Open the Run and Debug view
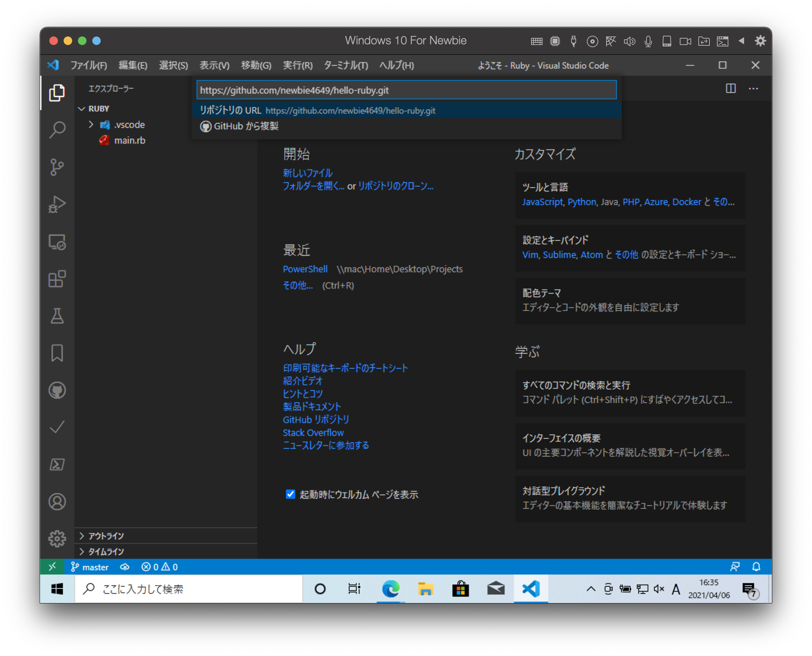Viewport: 812px width, 656px height. (57, 204)
